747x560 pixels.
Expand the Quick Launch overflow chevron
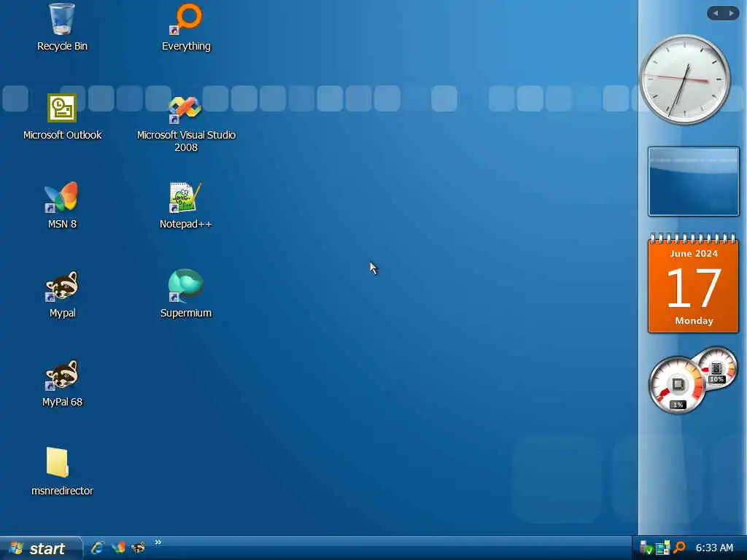(158, 542)
